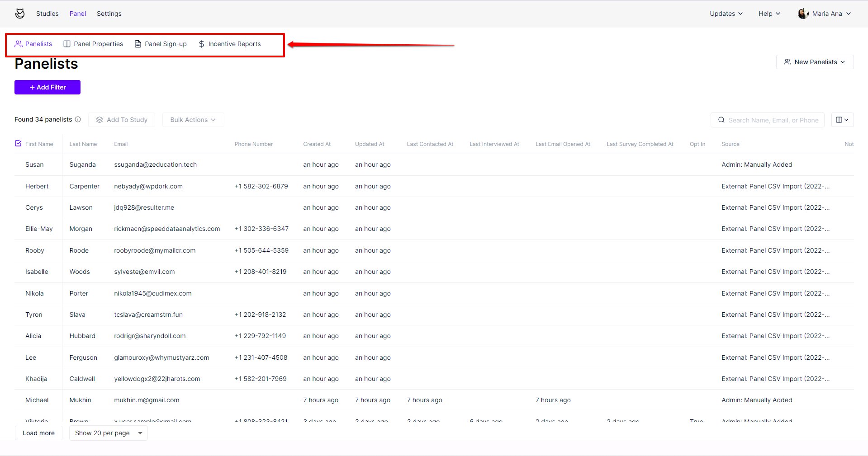Screen dimensions: 868x456
Task: Open the Bulk Actions dropdown
Action: coord(193,120)
